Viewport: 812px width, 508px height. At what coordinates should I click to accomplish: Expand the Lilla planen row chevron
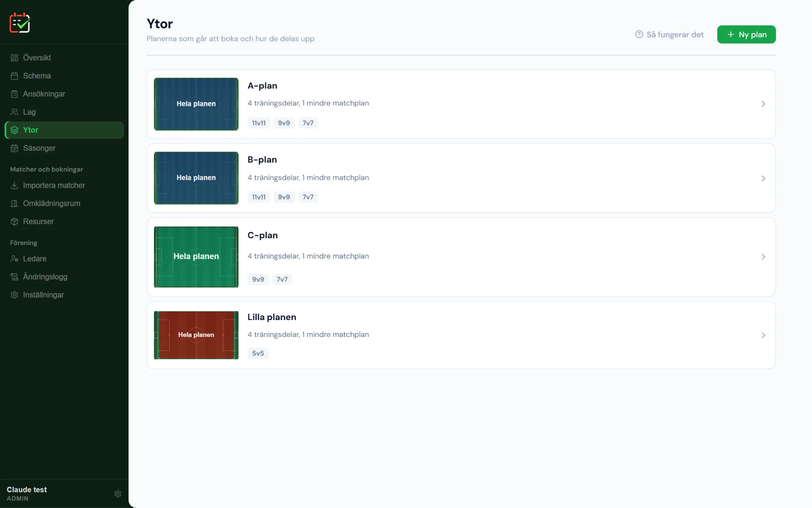(x=763, y=335)
